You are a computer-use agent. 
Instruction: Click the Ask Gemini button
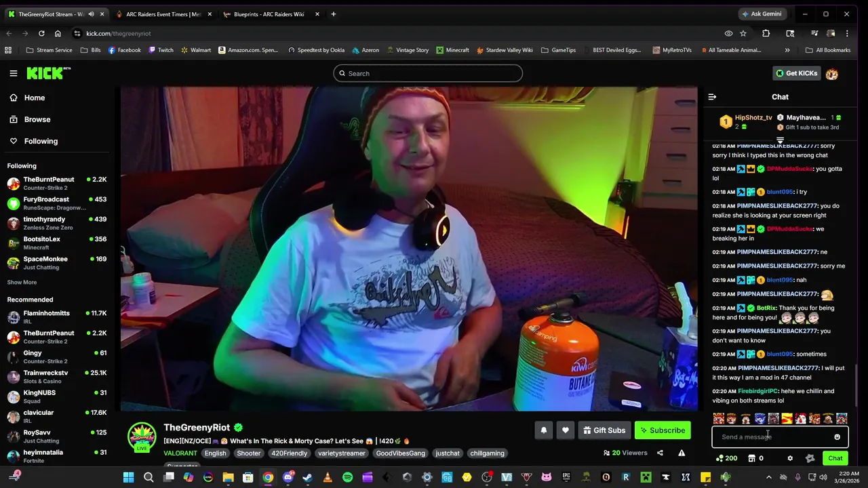click(x=762, y=14)
